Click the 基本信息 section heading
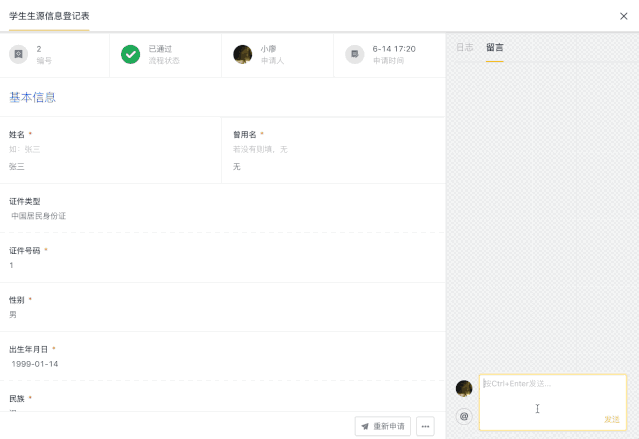 tap(32, 97)
